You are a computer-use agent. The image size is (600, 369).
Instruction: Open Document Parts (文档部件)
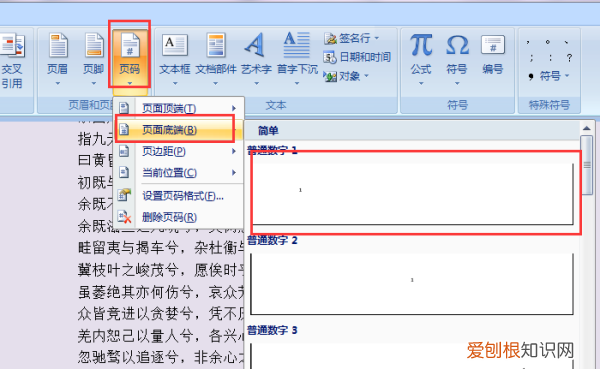pos(216,58)
